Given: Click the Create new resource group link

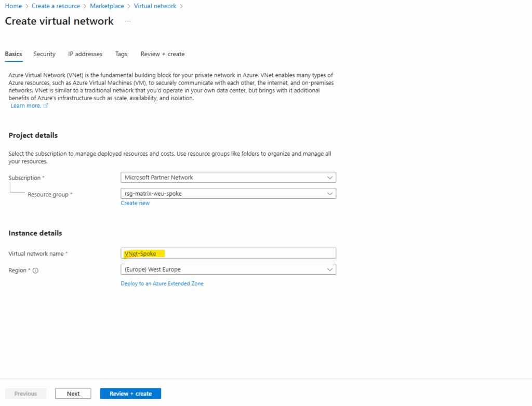Looking at the screenshot, I should pyautogui.click(x=135, y=203).
